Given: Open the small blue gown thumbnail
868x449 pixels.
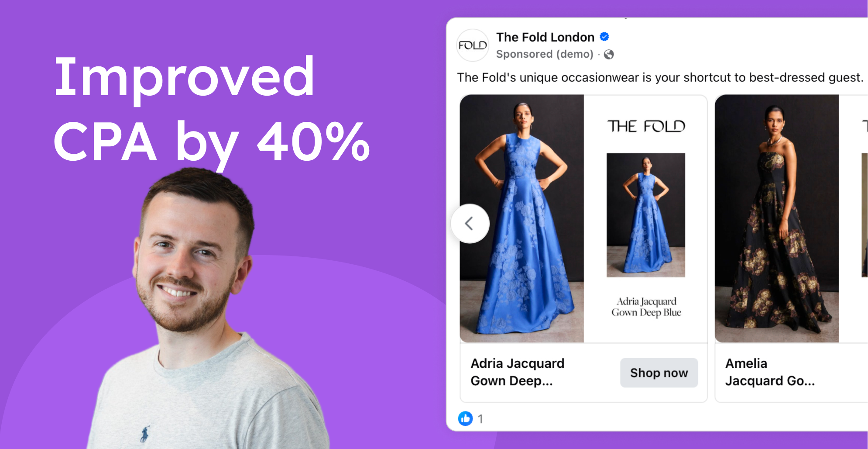Looking at the screenshot, I should click(646, 215).
